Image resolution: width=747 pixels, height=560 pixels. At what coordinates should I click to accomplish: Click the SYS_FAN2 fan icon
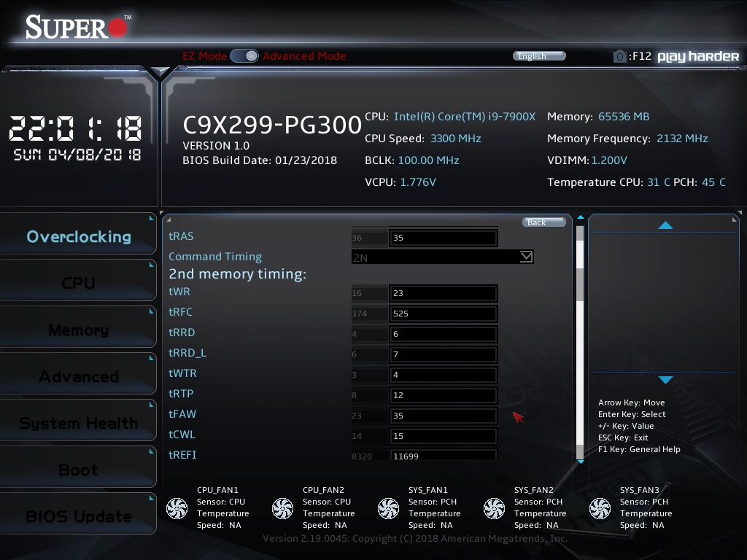click(494, 508)
